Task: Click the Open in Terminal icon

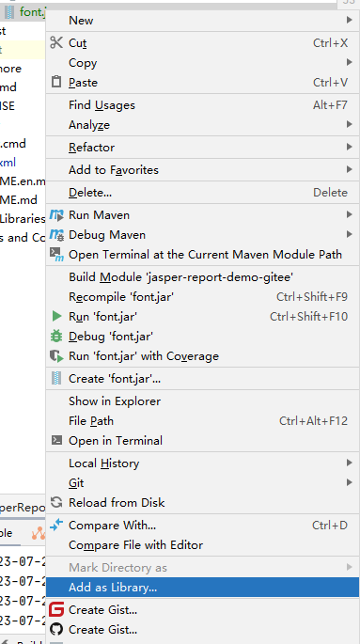Action: tap(56, 440)
